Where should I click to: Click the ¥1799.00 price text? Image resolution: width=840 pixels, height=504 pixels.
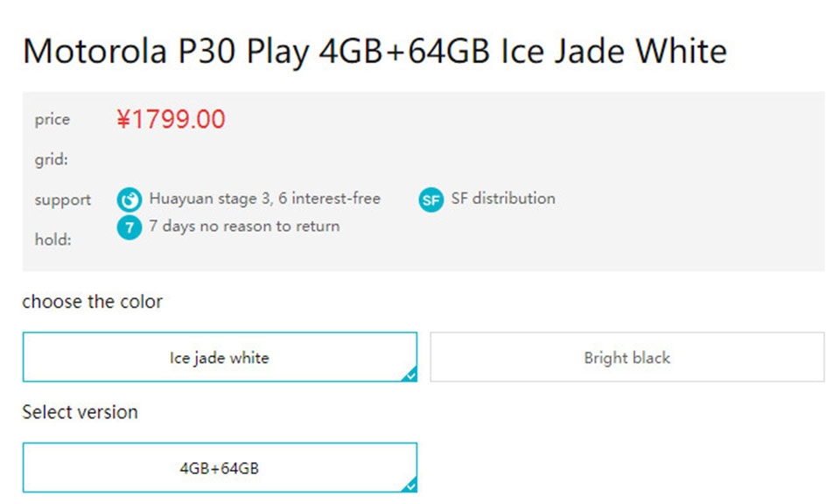pos(171,119)
